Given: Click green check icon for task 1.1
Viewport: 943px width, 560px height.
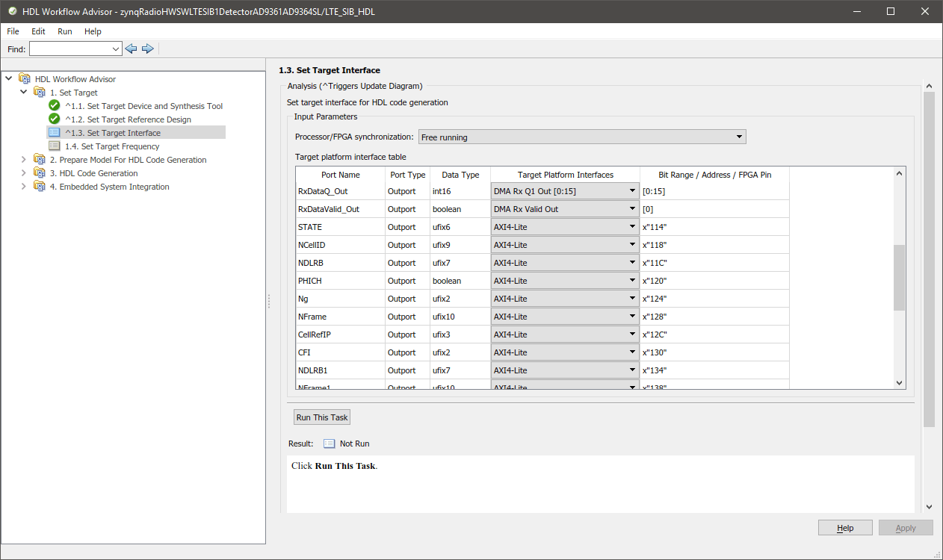Looking at the screenshot, I should tap(55, 106).
